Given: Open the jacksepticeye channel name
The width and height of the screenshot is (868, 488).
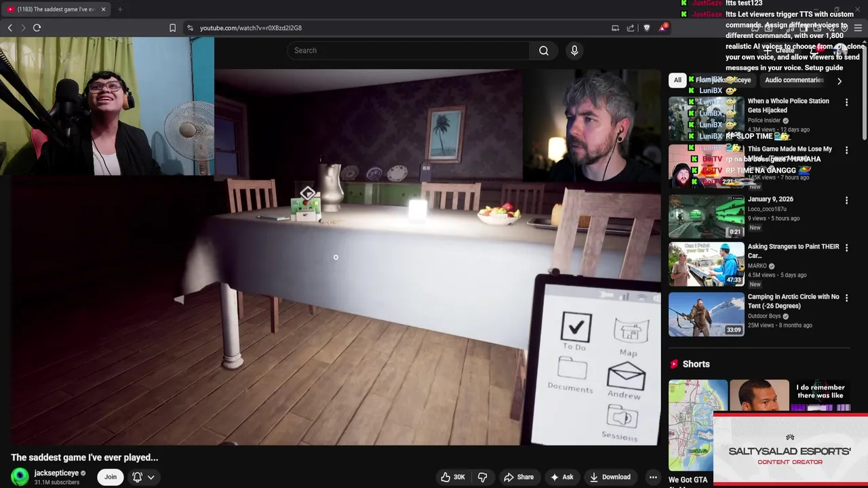Looking at the screenshot, I should [x=56, y=473].
